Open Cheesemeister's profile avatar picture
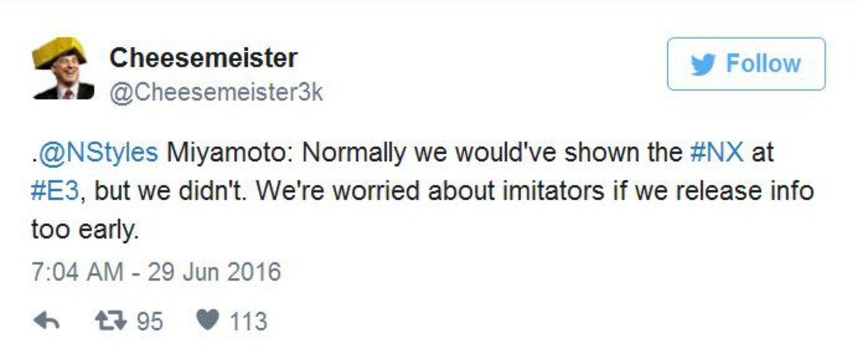This screenshot has width=868, height=354. [63, 68]
